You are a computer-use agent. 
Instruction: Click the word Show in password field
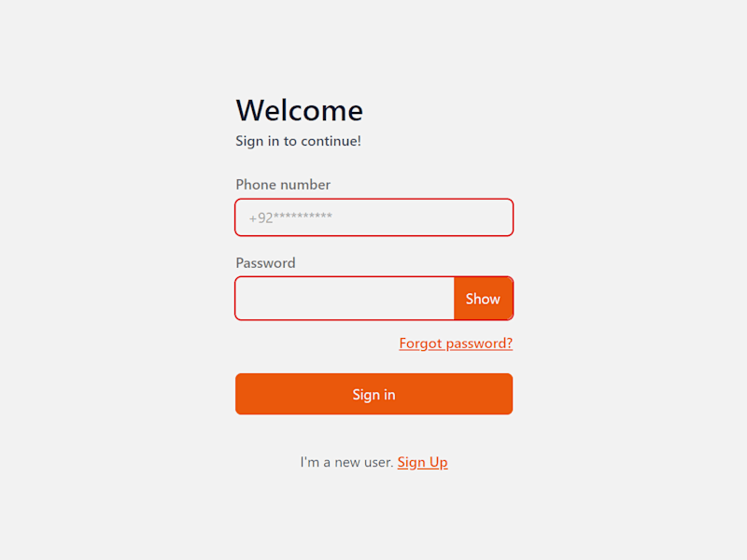click(x=483, y=299)
